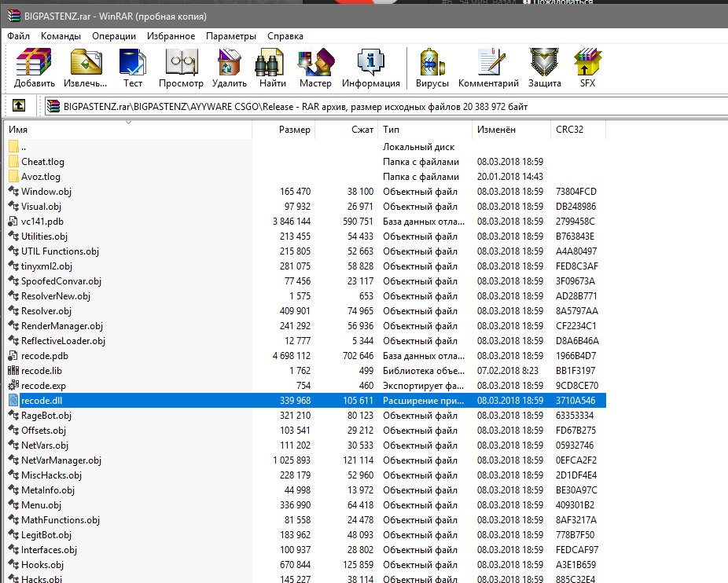Select the MiscHacks.obj file name
Screen dimensions: 728x583
tap(52, 475)
